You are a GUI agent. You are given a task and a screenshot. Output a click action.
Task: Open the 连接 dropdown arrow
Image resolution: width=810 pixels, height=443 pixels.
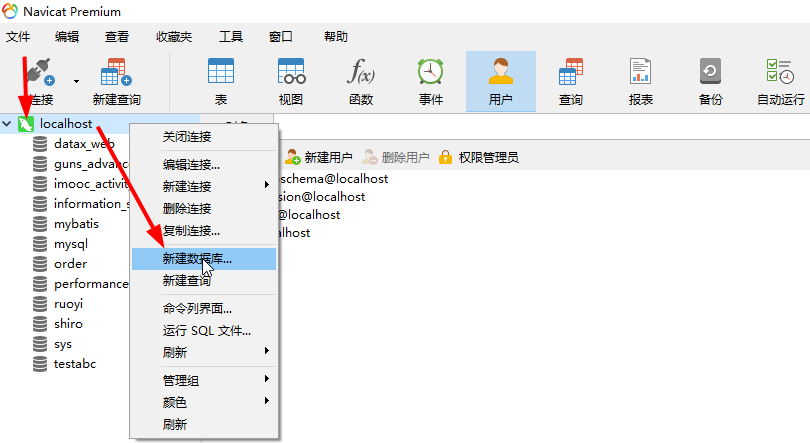pos(76,81)
